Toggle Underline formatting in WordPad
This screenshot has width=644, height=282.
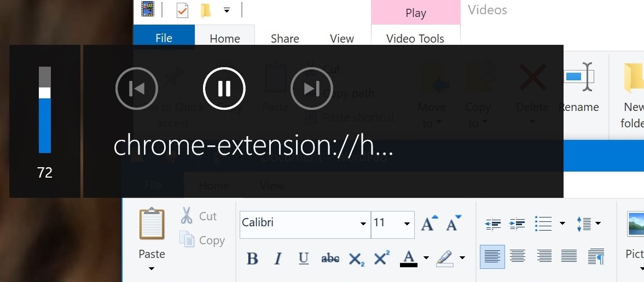click(304, 258)
